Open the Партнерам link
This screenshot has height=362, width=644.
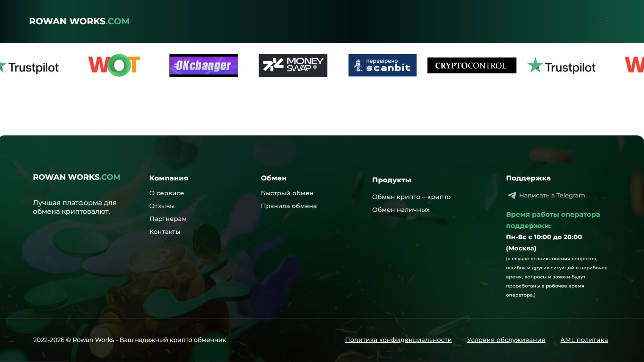[x=168, y=219]
